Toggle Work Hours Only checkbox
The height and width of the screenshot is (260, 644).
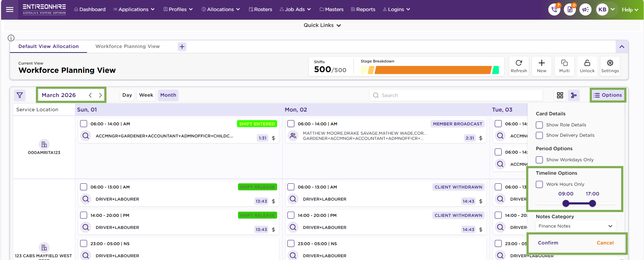539,184
